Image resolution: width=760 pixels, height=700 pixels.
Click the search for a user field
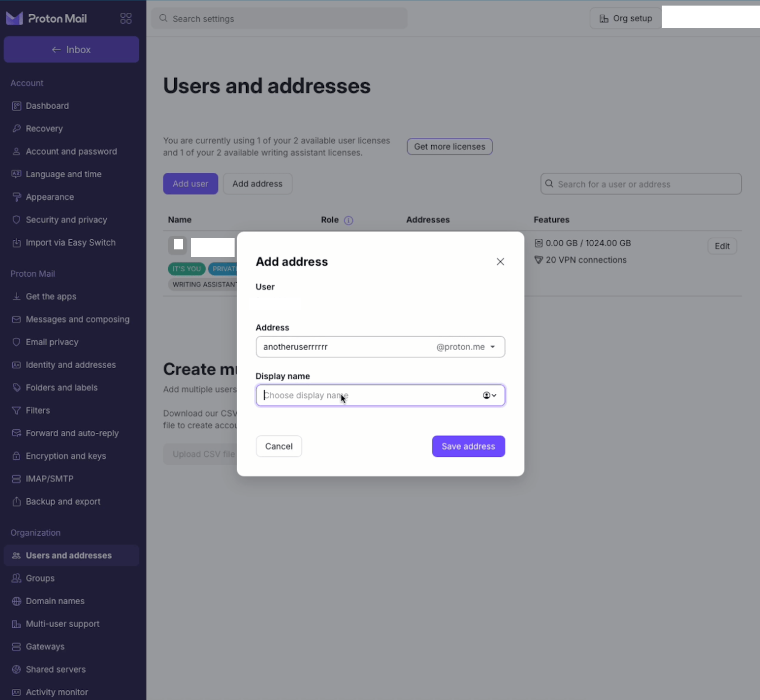(x=640, y=183)
